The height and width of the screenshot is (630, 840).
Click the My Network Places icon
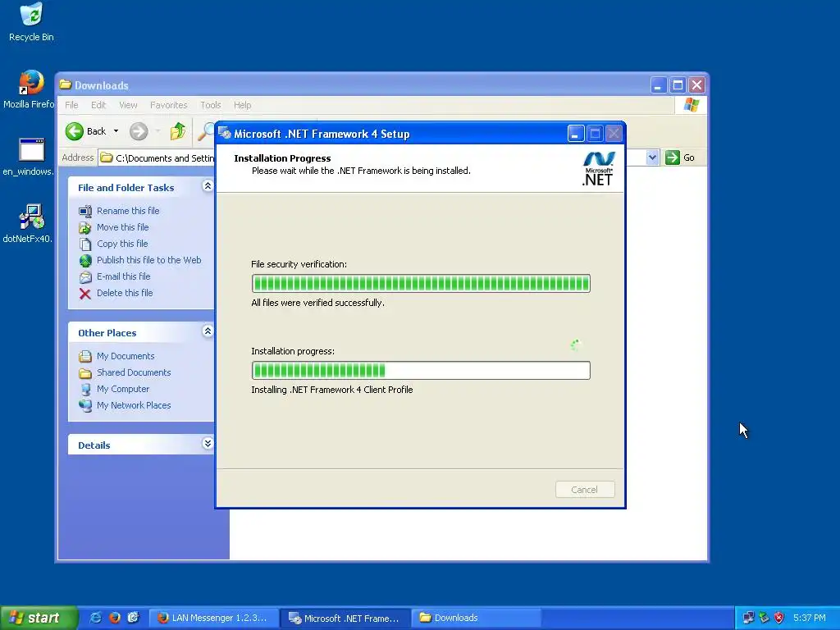[85, 405]
